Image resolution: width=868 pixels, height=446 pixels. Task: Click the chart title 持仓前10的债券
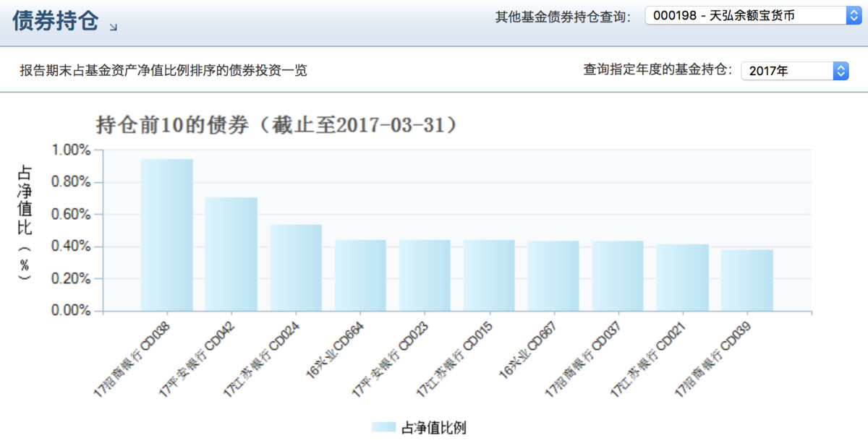pyautogui.click(x=278, y=124)
